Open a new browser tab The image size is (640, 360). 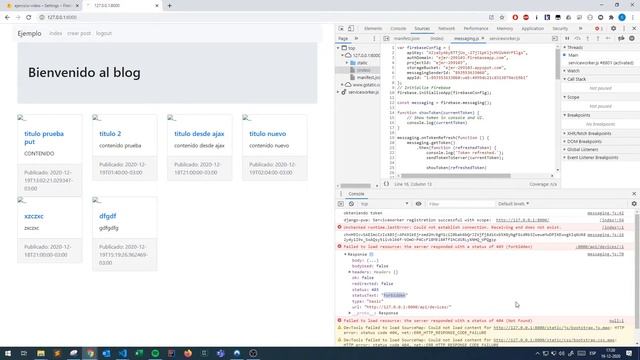coord(169,6)
